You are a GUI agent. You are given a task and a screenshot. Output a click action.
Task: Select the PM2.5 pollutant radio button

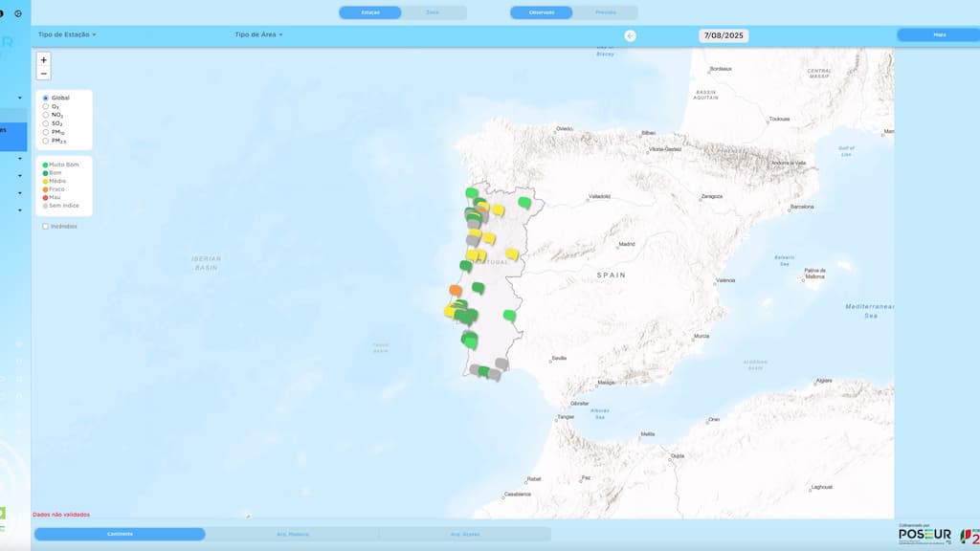pyautogui.click(x=45, y=141)
